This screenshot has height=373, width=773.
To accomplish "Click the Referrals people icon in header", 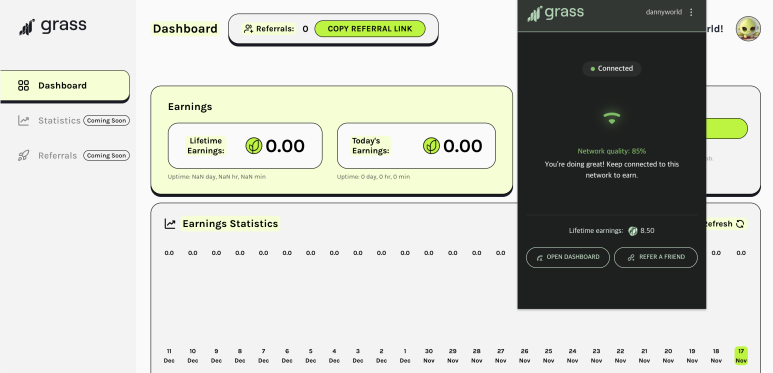I will point(248,29).
